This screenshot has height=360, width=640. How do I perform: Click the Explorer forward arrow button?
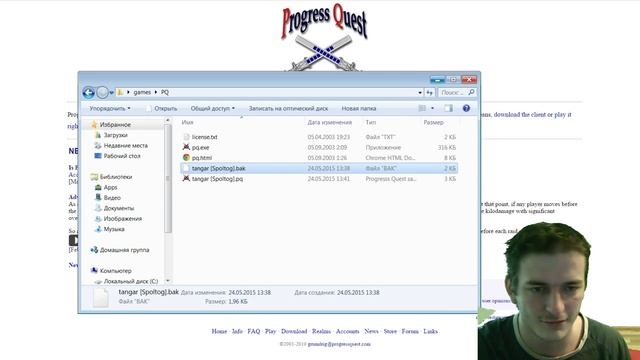click(x=102, y=93)
